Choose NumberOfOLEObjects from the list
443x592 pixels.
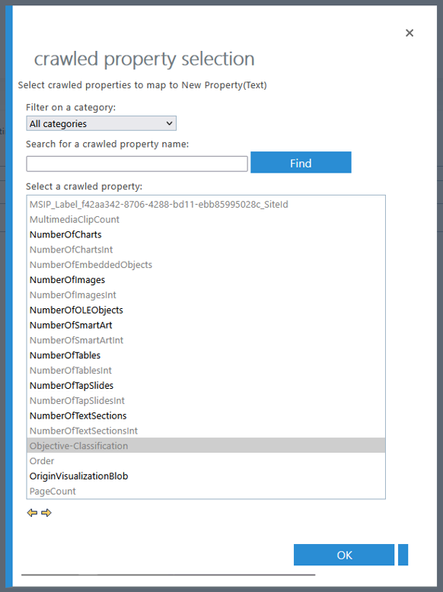coord(206,310)
